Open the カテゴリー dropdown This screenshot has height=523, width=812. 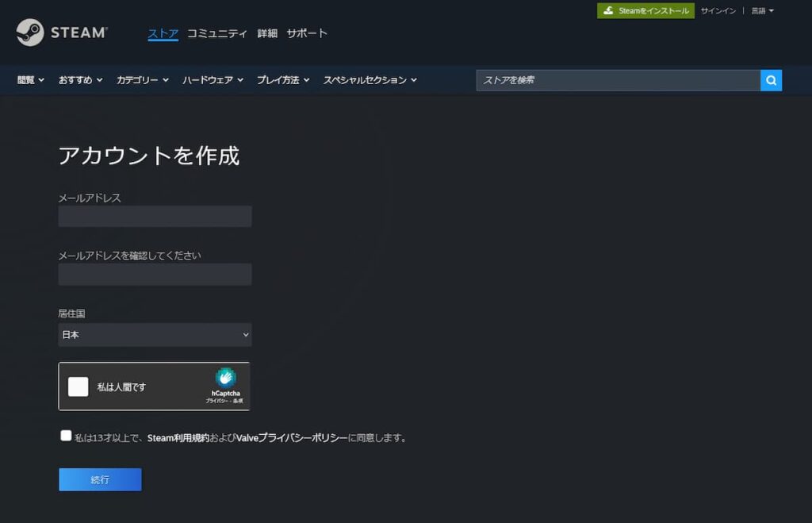143,80
